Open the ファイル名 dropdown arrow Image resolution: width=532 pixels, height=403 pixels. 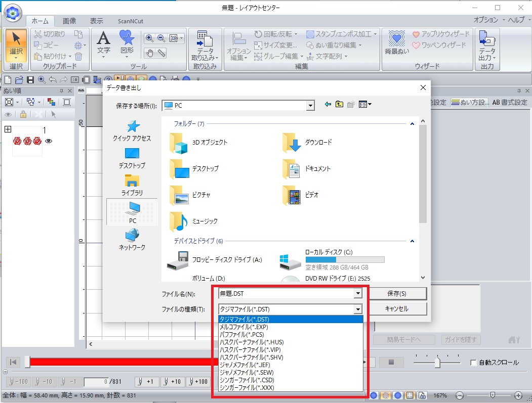pyautogui.click(x=358, y=293)
